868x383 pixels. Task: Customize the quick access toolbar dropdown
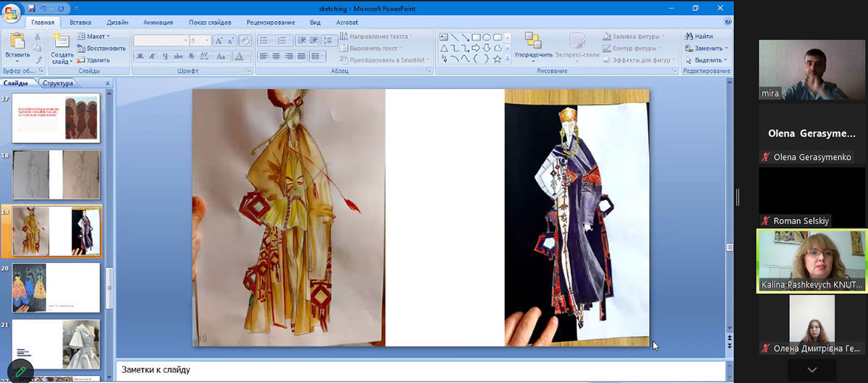tap(77, 8)
